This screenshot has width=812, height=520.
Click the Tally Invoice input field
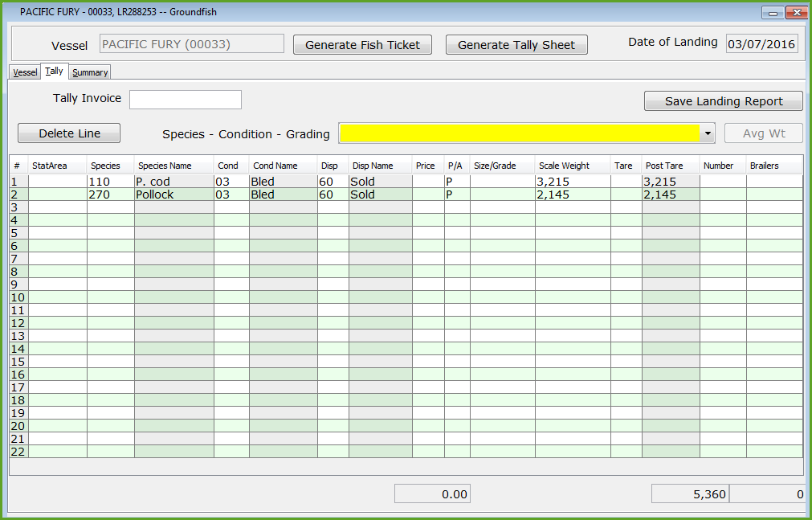[185, 100]
